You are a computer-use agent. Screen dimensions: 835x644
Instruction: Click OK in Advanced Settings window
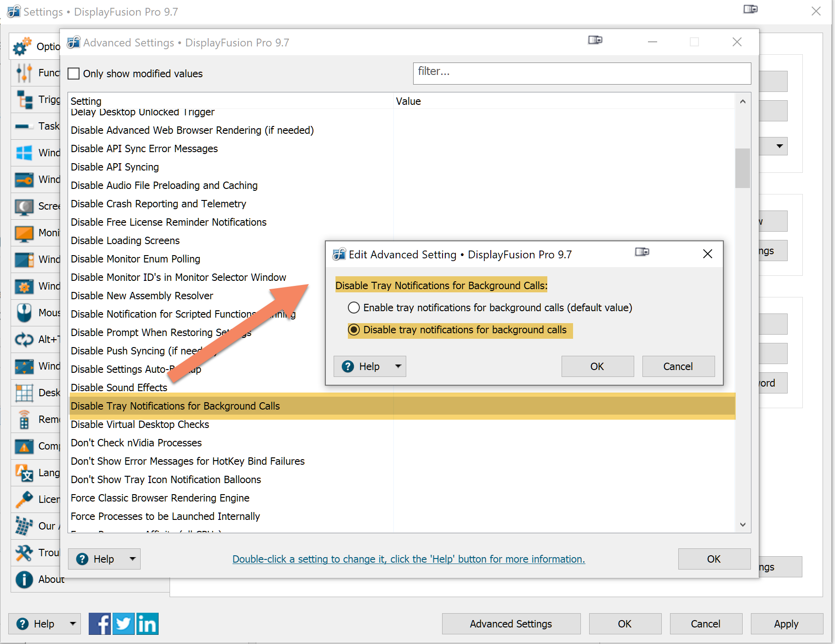[x=714, y=559]
